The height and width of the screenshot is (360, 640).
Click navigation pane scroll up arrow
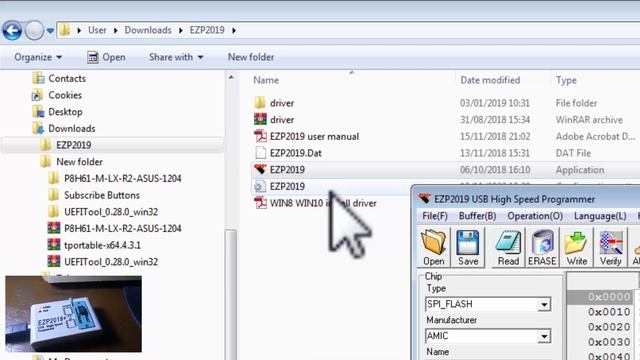[x=231, y=77]
